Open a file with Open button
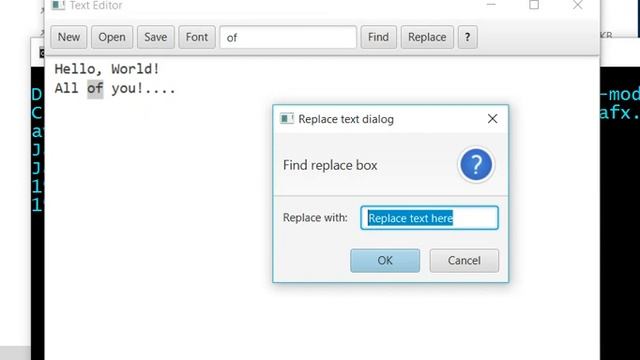 coord(112,37)
